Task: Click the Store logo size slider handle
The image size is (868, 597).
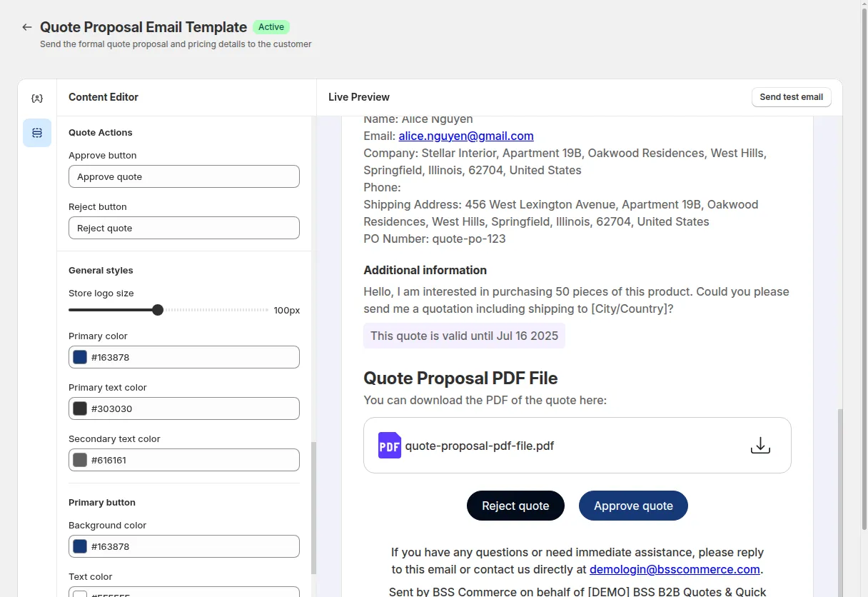Action: point(158,310)
